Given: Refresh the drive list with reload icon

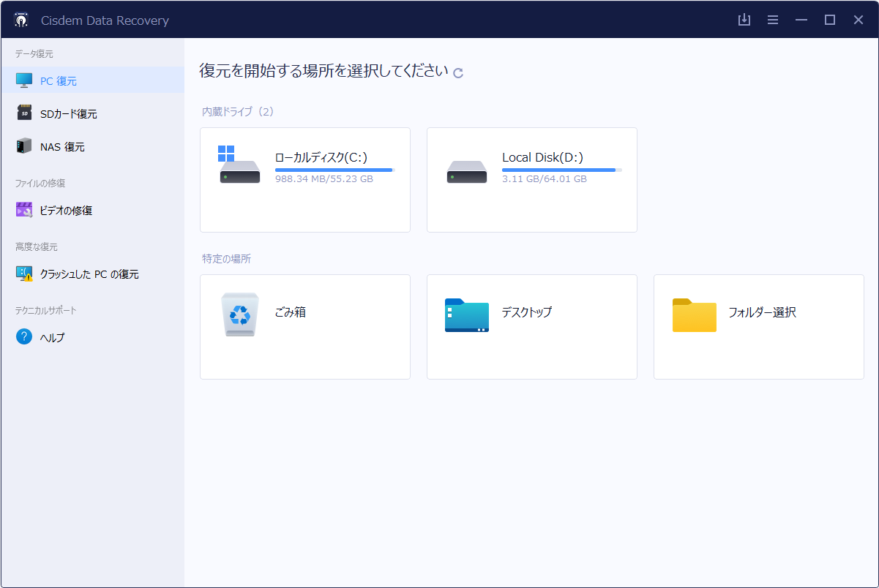Looking at the screenshot, I should tap(458, 72).
